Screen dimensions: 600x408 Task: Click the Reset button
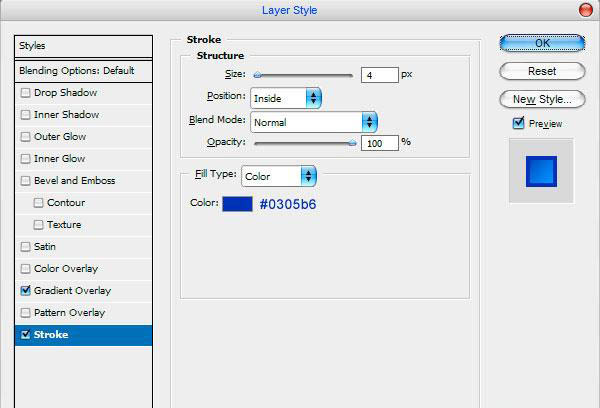click(x=542, y=71)
